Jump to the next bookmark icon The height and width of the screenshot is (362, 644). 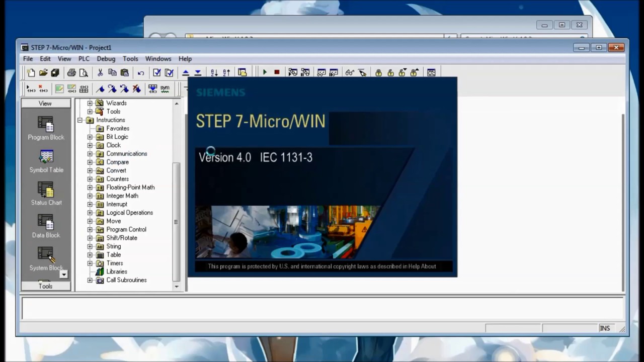112,89
